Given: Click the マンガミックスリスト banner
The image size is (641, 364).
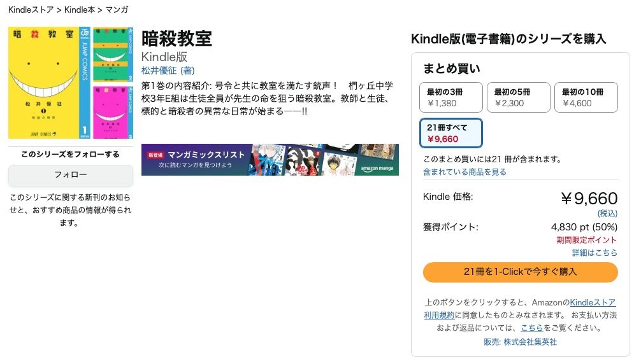Looking at the screenshot, I should coord(270,160).
